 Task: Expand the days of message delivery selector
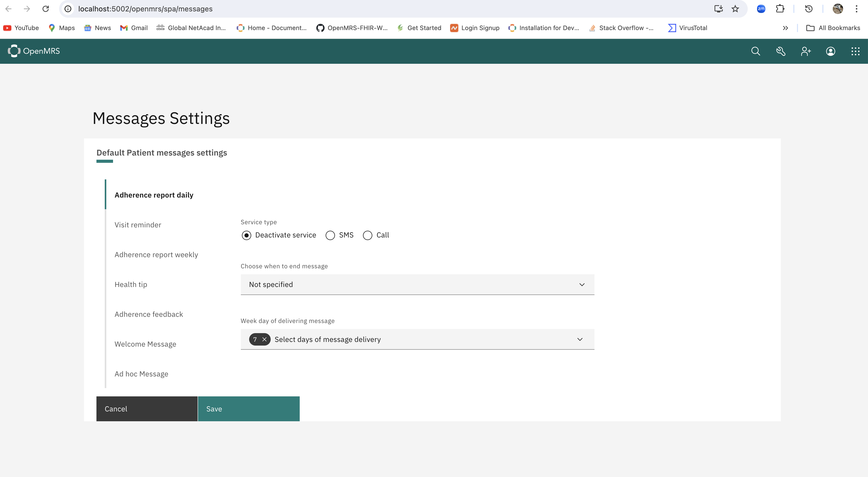[x=580, y=339]
